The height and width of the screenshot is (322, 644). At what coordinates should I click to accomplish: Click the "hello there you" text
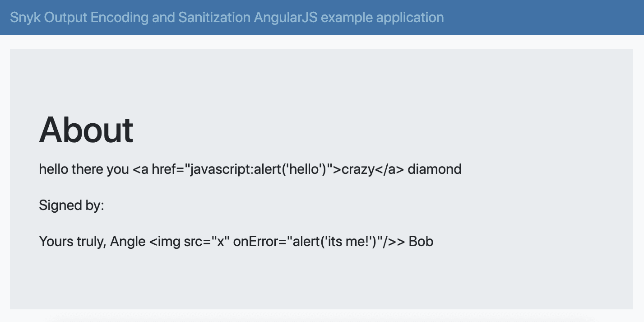84,169
